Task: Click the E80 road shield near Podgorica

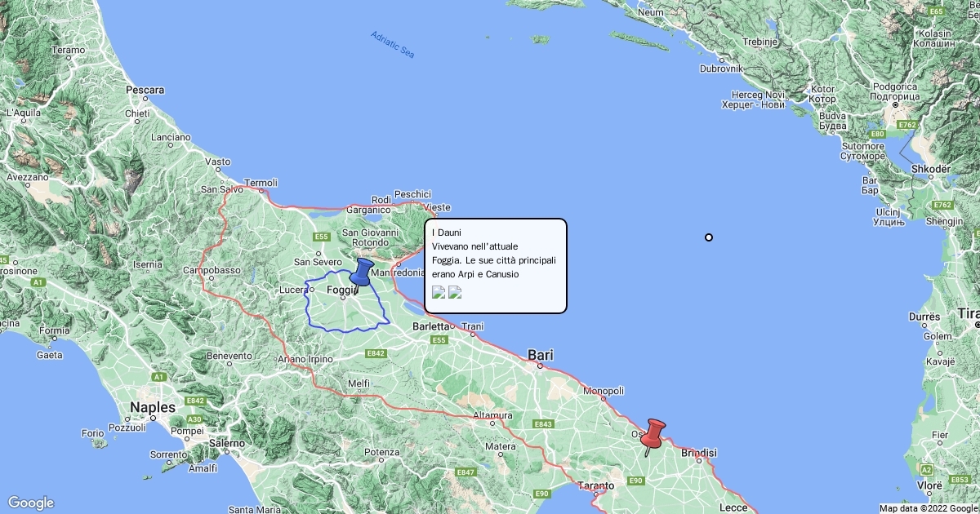Action: tap(878, 134)
